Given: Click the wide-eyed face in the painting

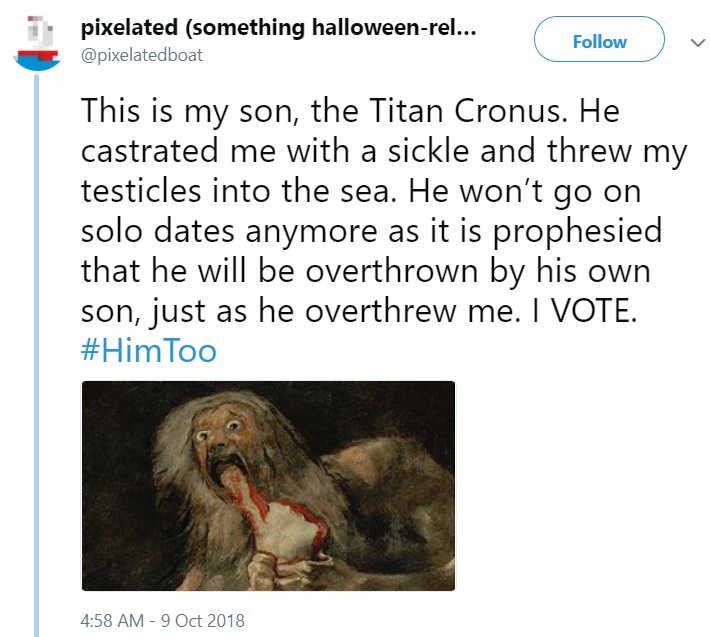Looking at the screenshot, I should coord(221,434).
